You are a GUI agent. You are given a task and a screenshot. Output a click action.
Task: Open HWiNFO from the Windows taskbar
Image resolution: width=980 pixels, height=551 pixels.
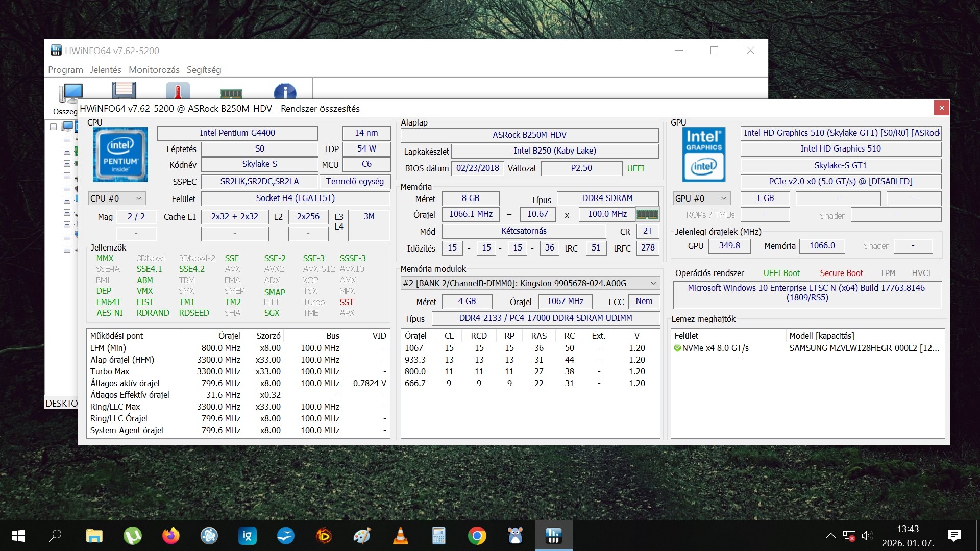[554, 536]
